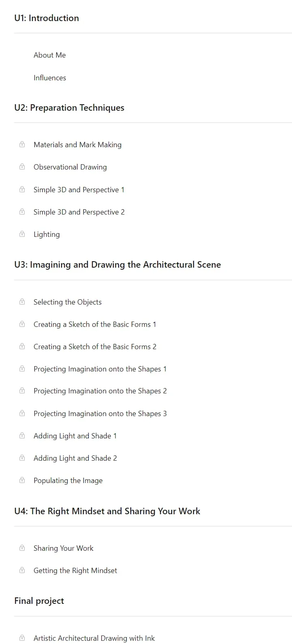Open Adding Light and Shade 2 lesson

[75, 458]
